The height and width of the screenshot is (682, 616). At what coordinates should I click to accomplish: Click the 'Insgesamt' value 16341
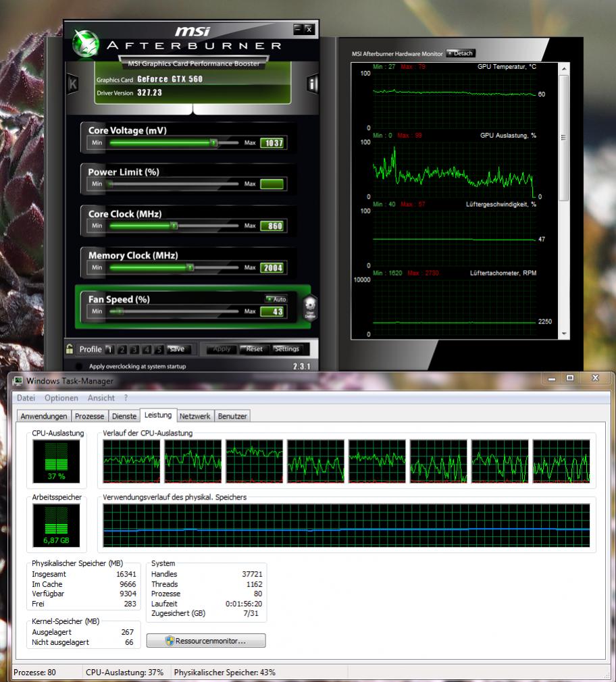(126, 574)
